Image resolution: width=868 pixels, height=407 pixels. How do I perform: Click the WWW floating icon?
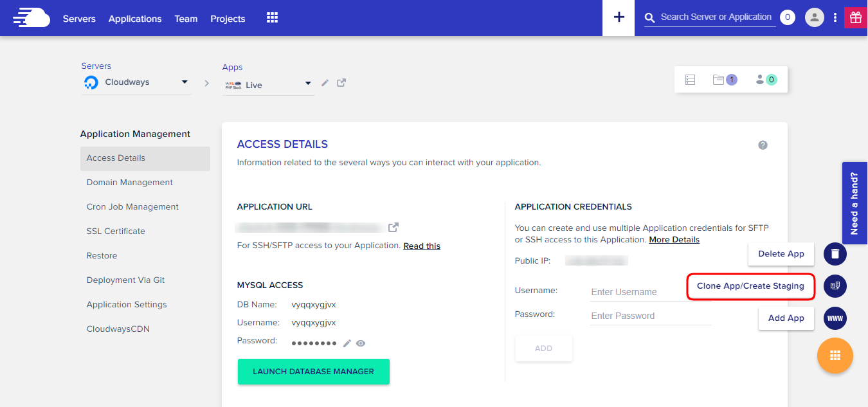click(835, 318)
